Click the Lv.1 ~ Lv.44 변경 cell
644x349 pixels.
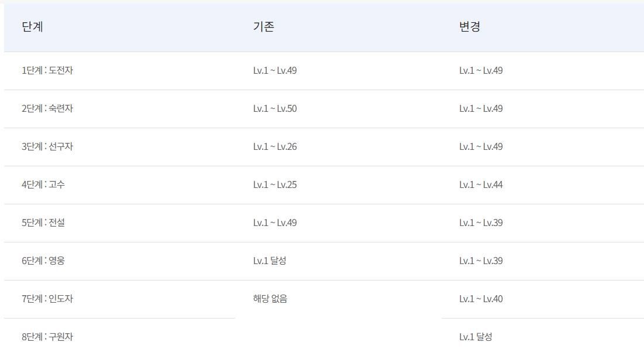coord(481,184)
